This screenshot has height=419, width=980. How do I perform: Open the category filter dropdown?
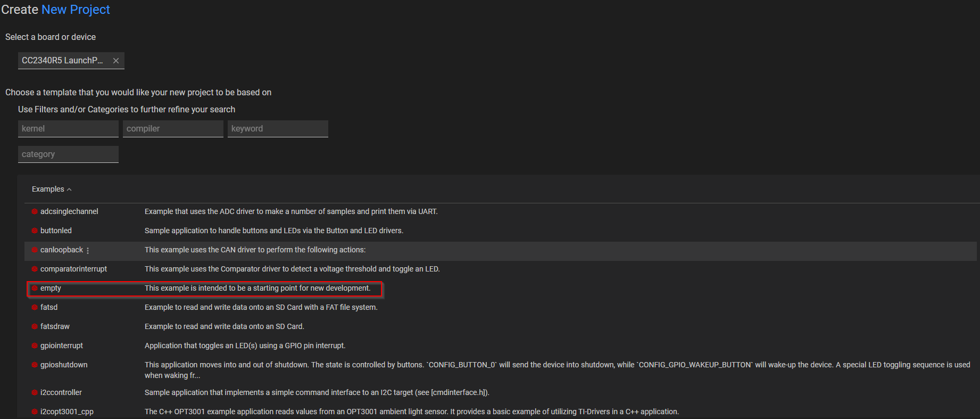point(68,154)
